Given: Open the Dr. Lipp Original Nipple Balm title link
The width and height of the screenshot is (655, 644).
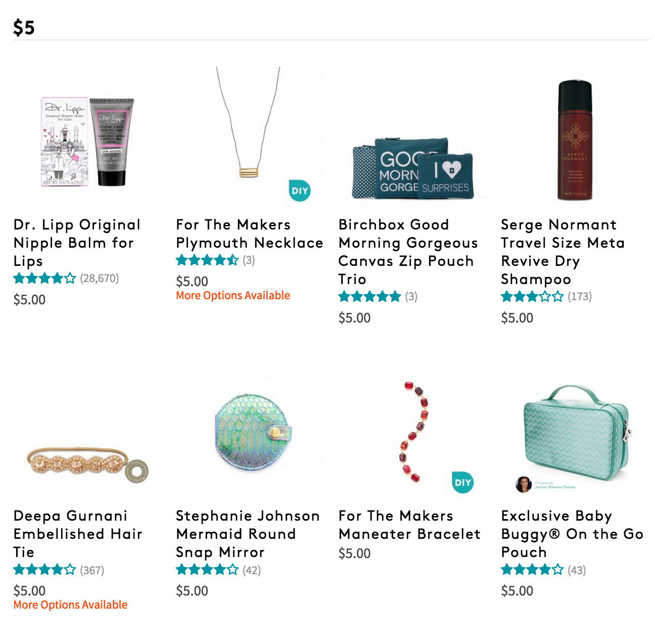Looking at the screenshot, I should 77,243.
